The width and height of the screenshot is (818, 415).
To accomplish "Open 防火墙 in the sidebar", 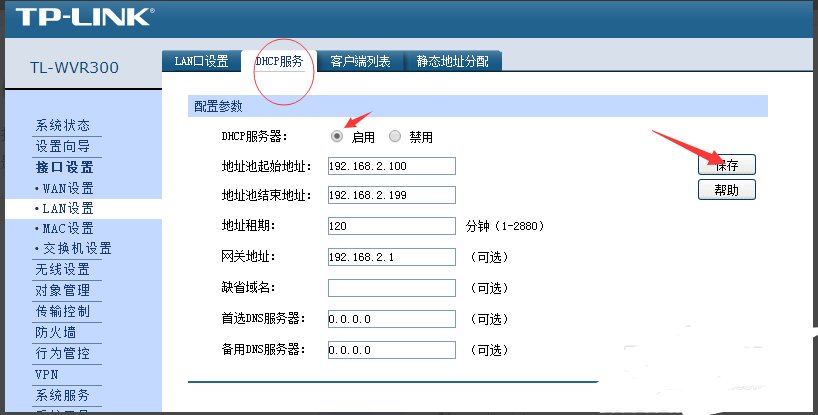I will pyautogui.click(x=55, y=332).
